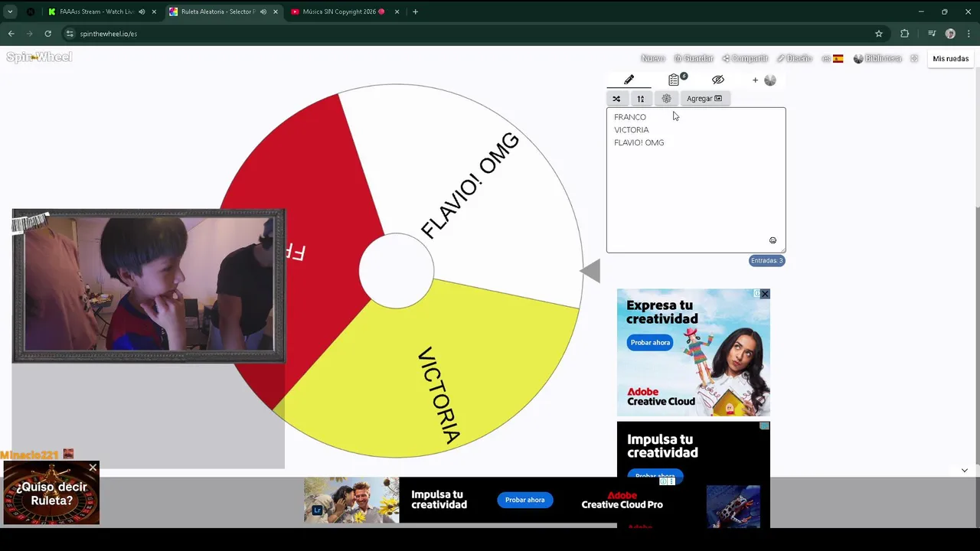The image size is (980, 551).
Task: Close the FAAAss Stream tab
Action: coord(154,11)
